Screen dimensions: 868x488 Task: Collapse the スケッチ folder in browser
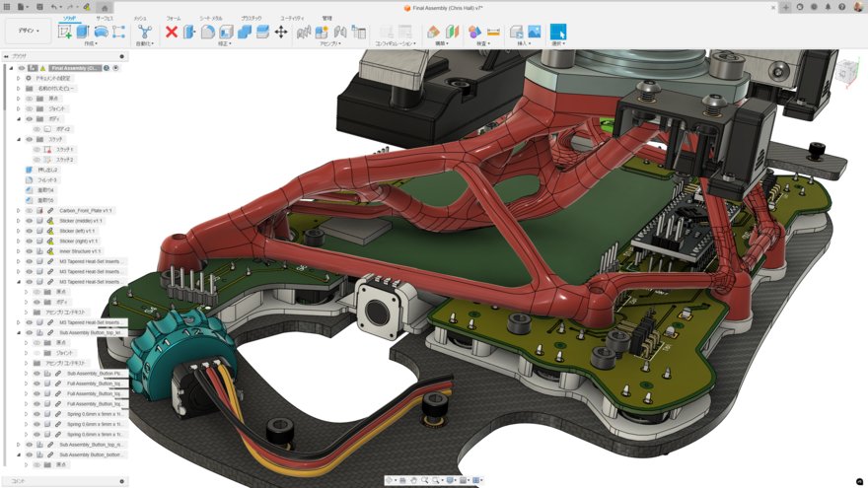pos(18,139)
